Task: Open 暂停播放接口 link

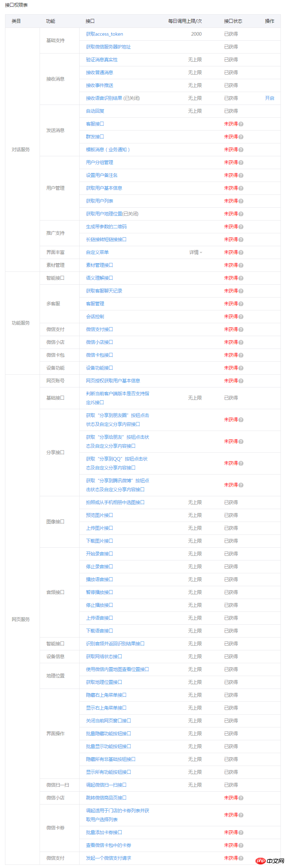Action: click(100, 592)
